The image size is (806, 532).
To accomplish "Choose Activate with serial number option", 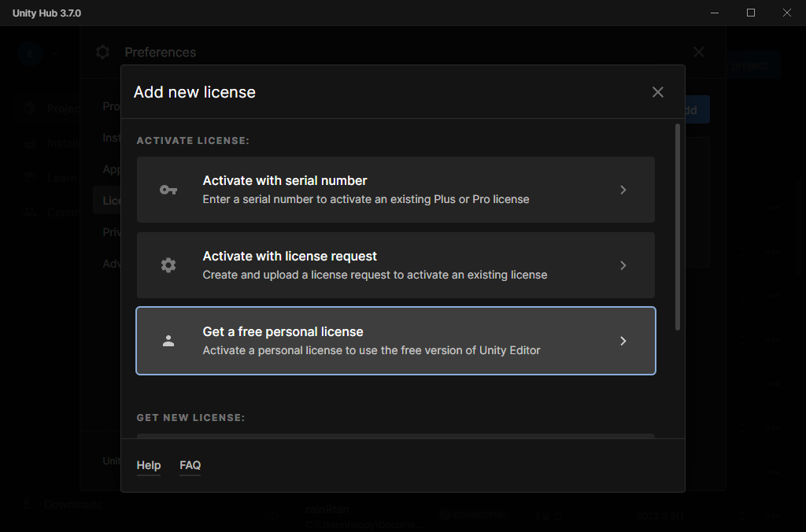I will (x=396, y=190).
